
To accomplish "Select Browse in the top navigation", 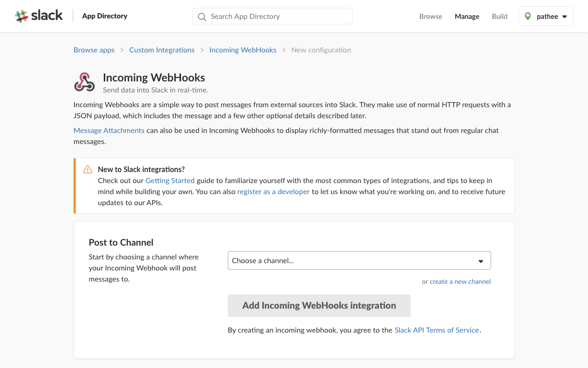I will (430, 16).
